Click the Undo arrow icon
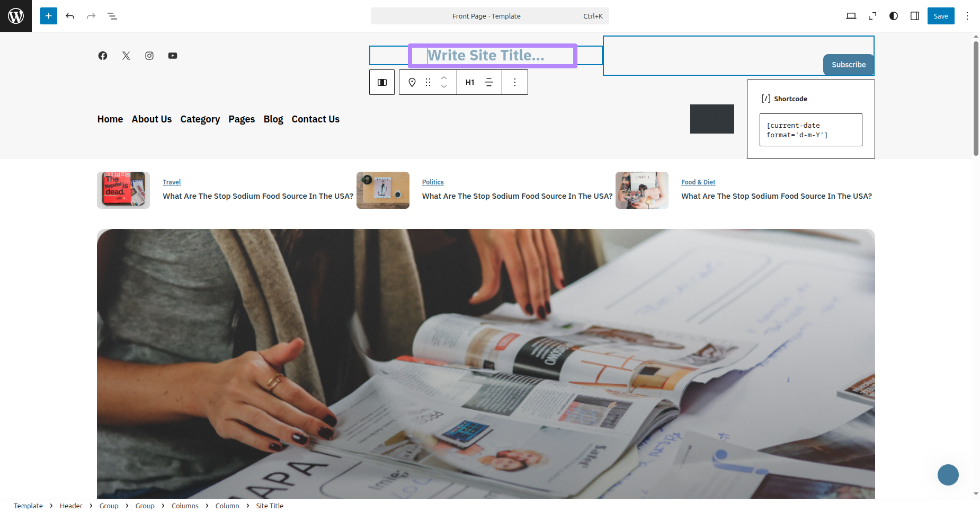 tap(70, 16)
